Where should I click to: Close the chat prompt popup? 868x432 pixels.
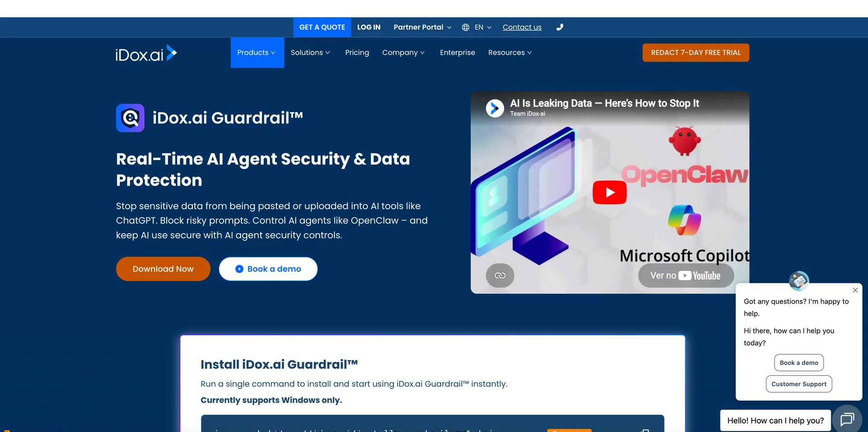pos(855,290)
